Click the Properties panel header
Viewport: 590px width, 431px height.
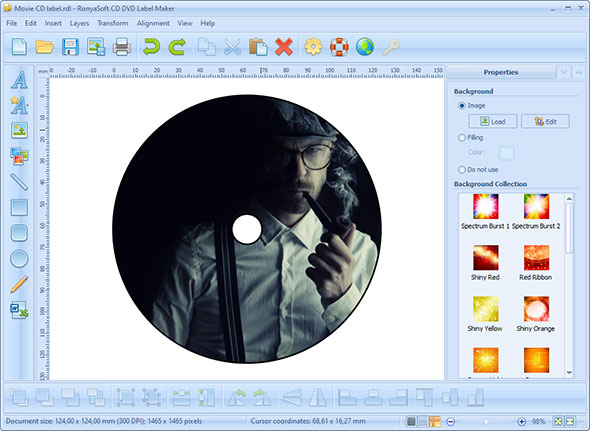(x=501, y=72)
